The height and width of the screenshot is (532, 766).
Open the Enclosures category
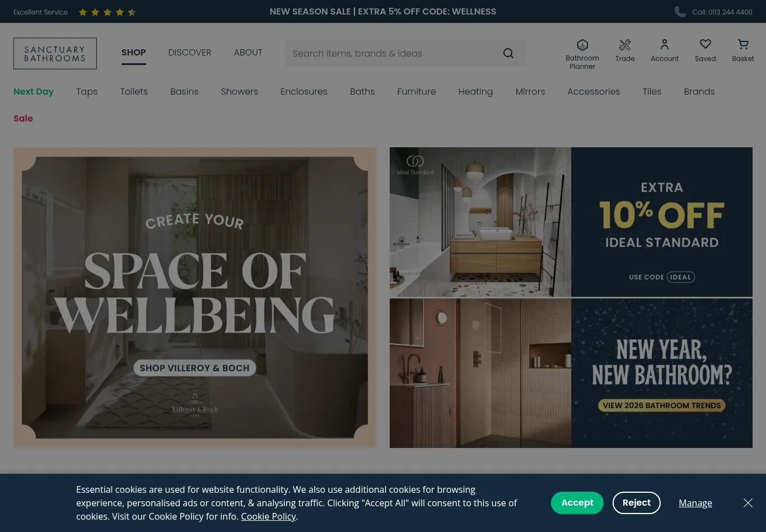(304, 92)
